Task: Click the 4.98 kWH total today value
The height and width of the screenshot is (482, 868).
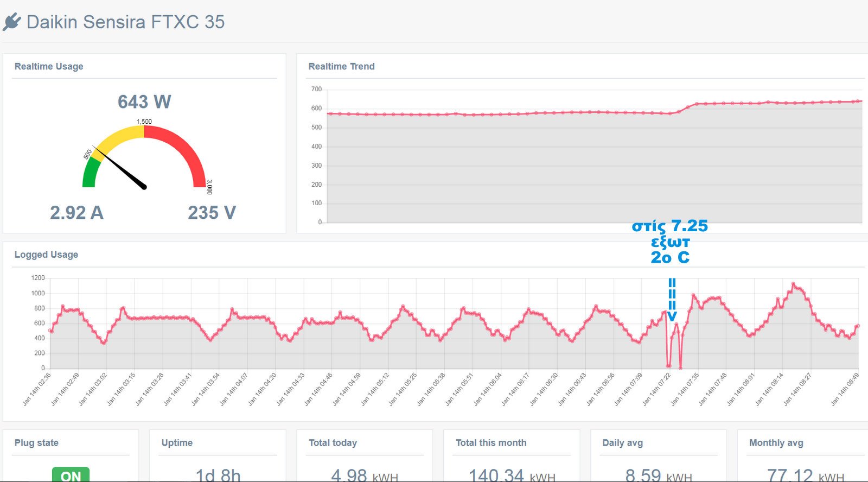Action: pos(365,475)
